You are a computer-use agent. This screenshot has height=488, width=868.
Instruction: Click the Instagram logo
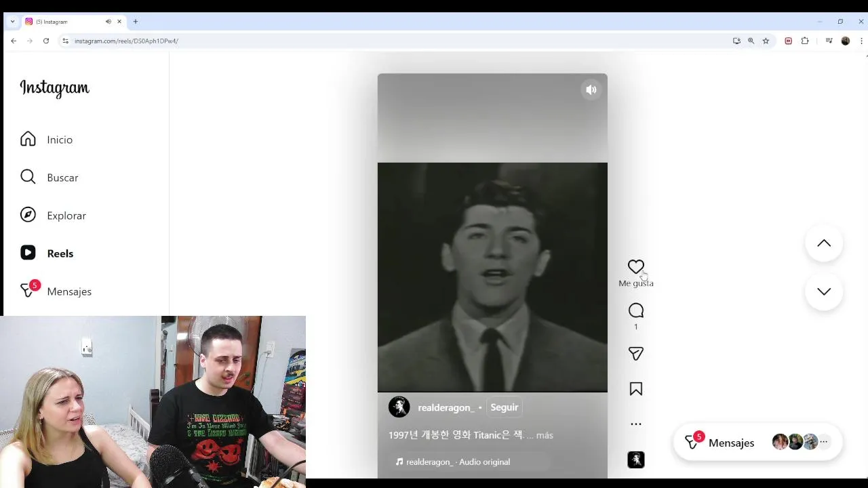[54, 88]
